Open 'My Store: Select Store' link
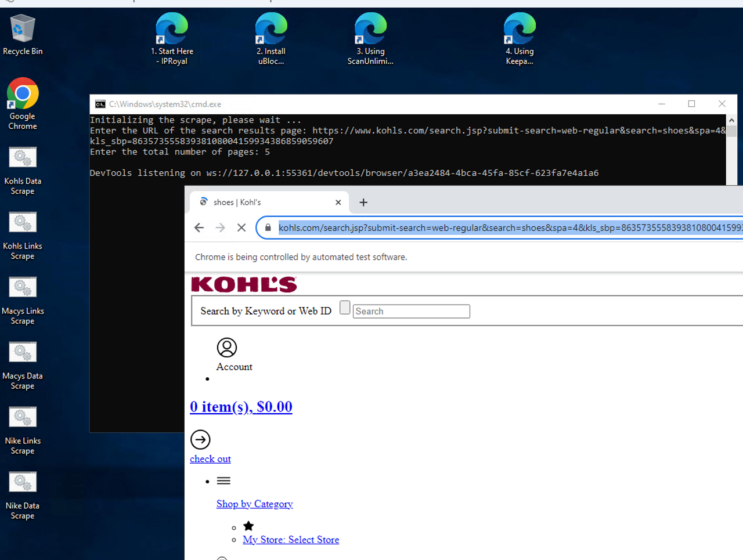 pyautogui.click(x=291, y=540)
